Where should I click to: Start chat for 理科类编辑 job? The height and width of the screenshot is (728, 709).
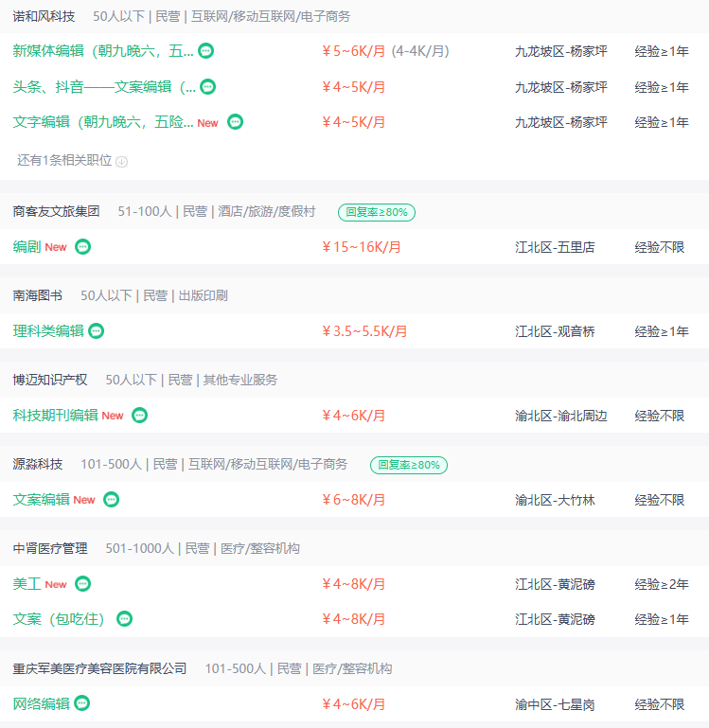click(97, 331)
